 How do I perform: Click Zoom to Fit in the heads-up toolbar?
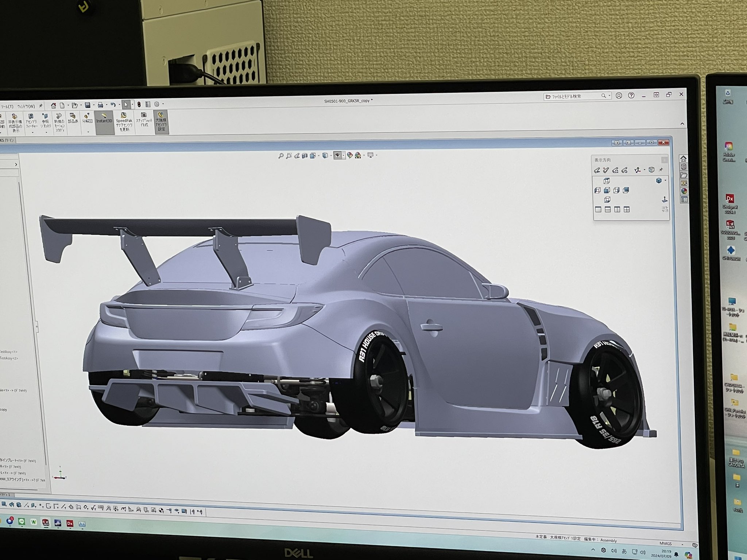pos(281,156)
